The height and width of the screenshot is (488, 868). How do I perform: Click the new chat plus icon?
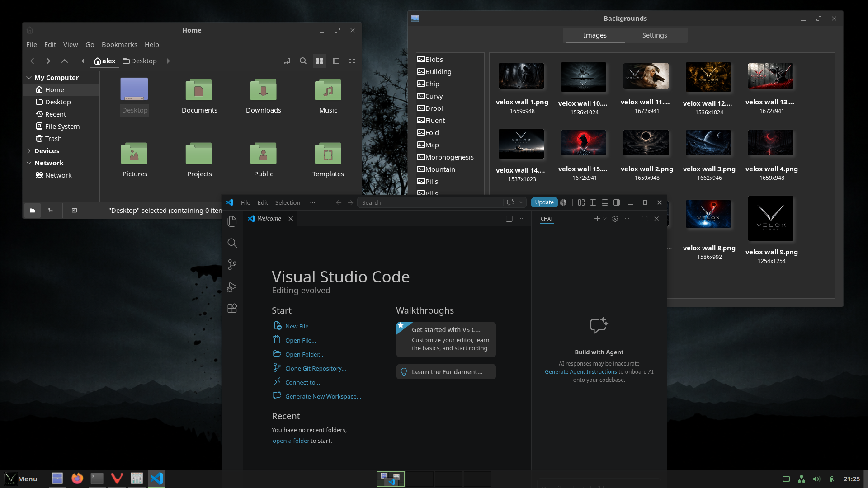pos(597,219)
